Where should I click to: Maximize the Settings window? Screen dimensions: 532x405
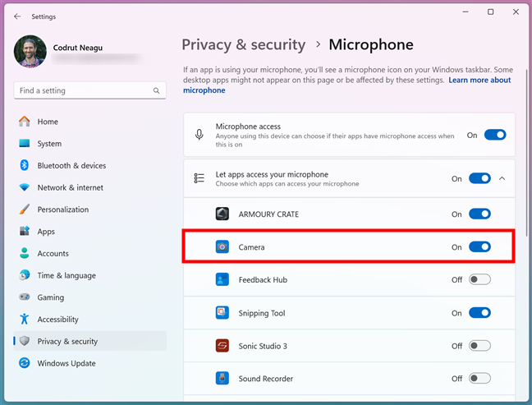(491, 12)
